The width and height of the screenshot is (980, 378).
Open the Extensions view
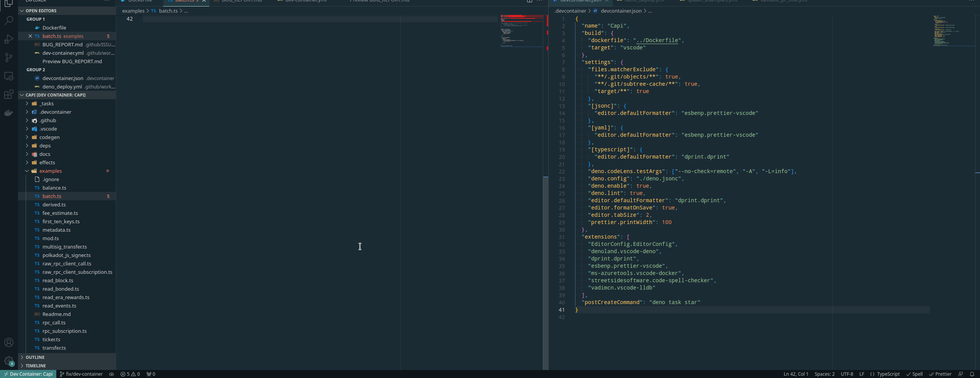(x=8, y=94)
